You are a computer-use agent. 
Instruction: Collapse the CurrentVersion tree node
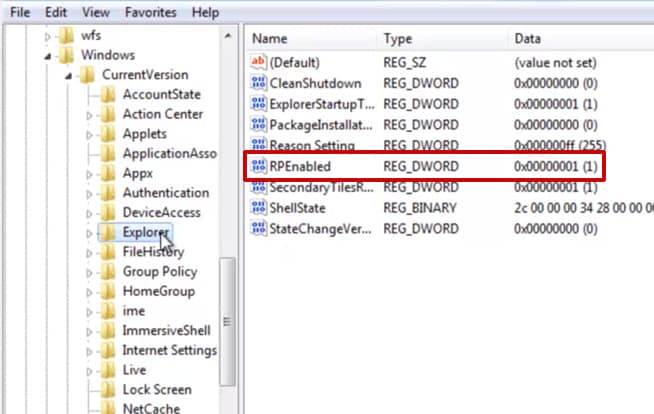click(66, 75)
